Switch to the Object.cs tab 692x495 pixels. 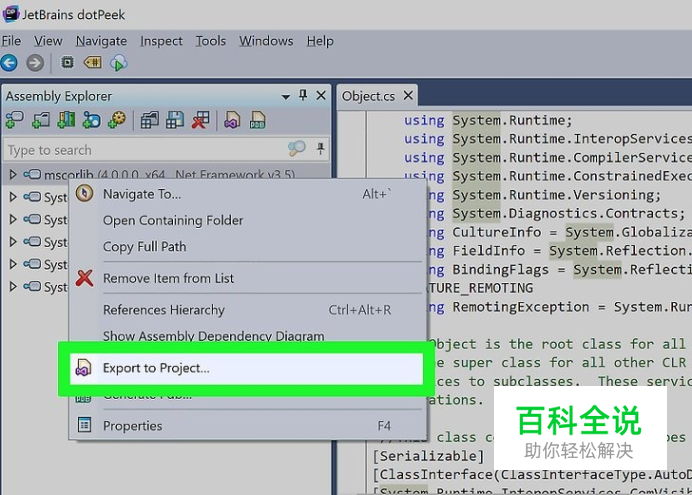[x=368, y=96]
